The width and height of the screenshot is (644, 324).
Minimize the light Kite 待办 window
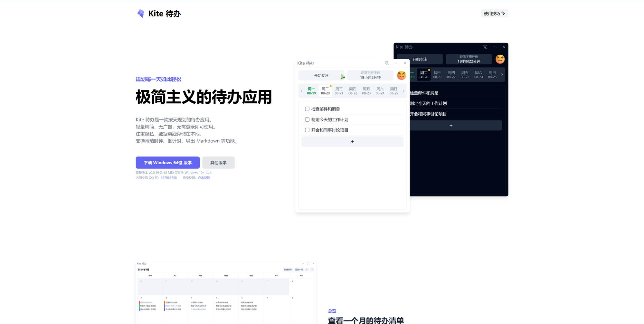click(x=396, y=63)
